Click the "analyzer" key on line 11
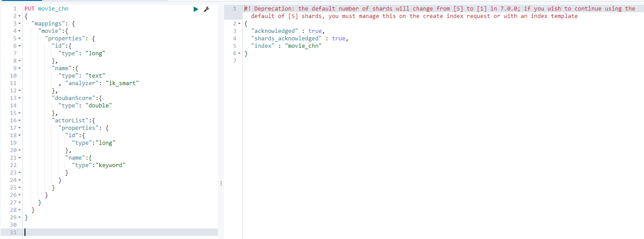 (x=82, y=83)
